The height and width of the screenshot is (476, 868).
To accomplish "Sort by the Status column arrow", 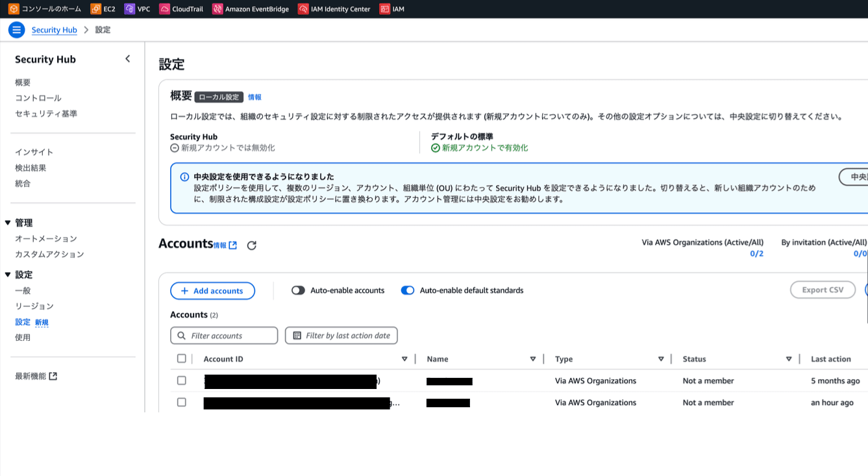I will [x=789, y=359].
